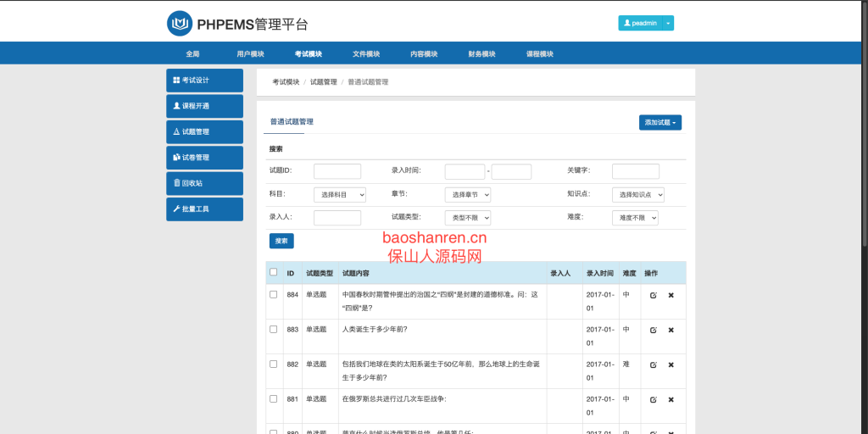Expand the caret next to peadmin

coord(668,23)
